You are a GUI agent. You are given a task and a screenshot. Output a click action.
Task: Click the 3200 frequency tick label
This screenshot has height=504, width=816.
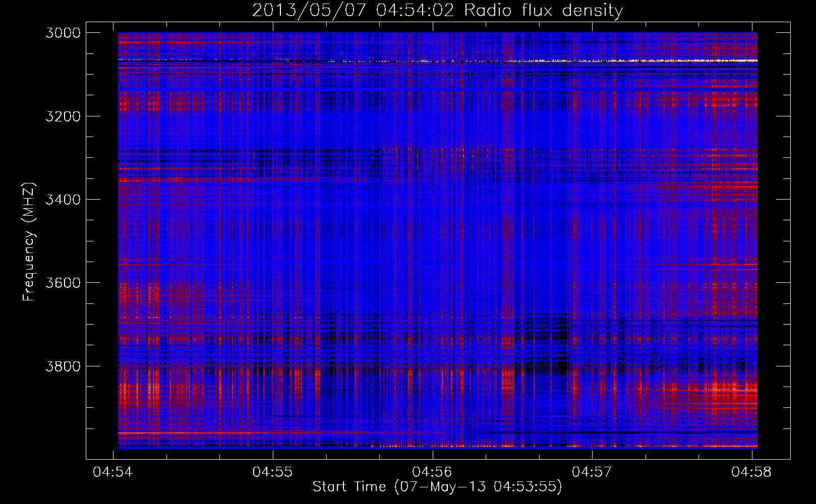[x=63, y=116]
